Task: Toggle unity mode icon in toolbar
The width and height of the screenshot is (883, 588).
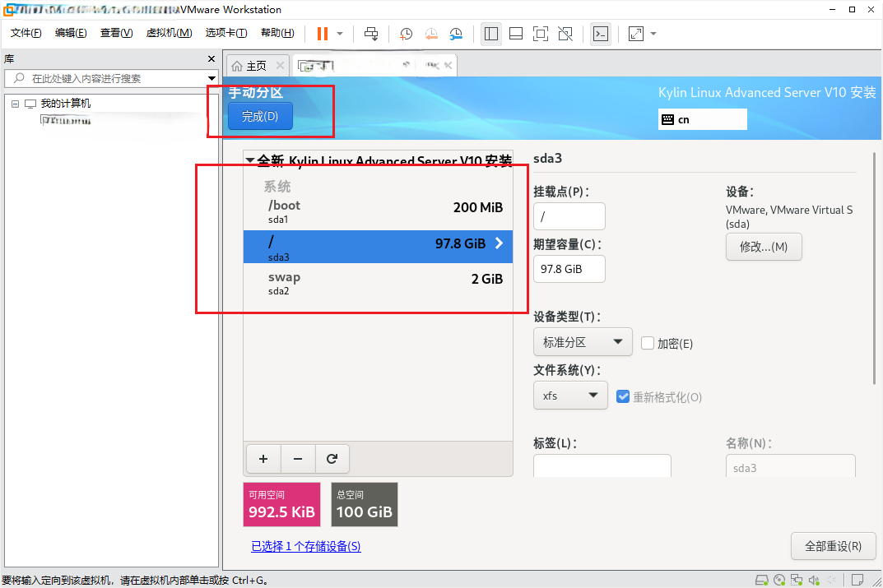Action: click(x=565, y=34)
